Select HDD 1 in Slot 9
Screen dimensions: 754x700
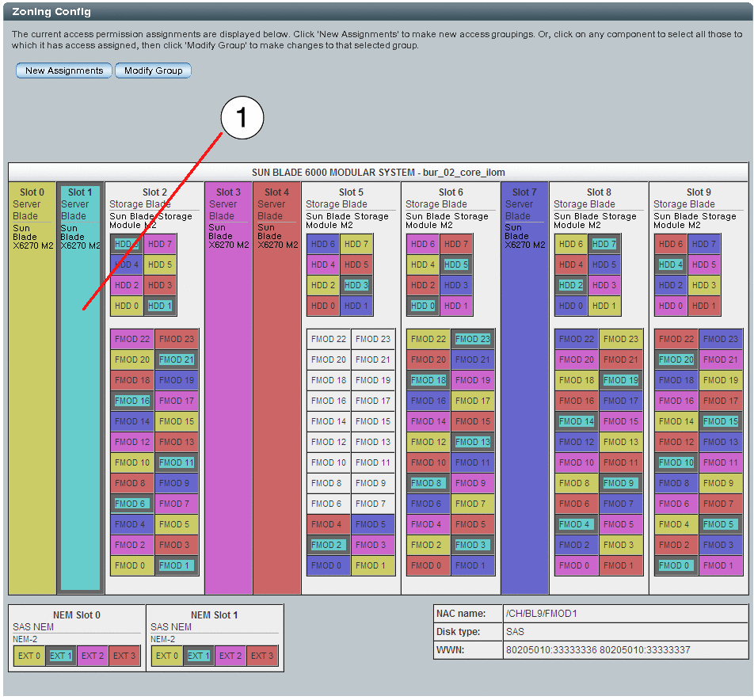pyautogui.click(x=704, y=306)
